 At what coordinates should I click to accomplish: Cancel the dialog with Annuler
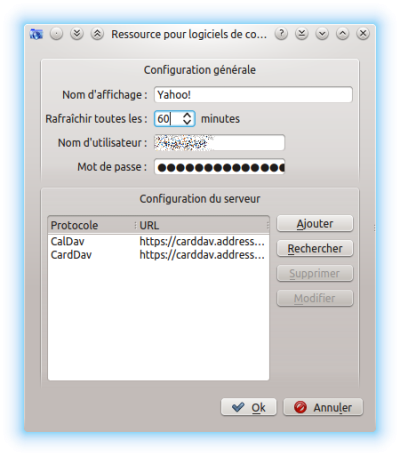coord(323,407)
